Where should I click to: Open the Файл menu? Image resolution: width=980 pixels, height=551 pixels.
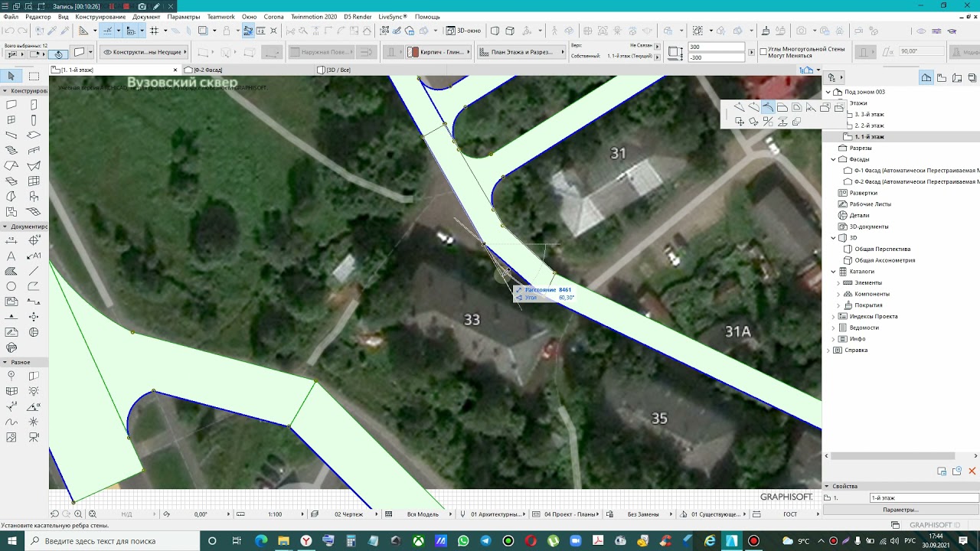(11, 16)
